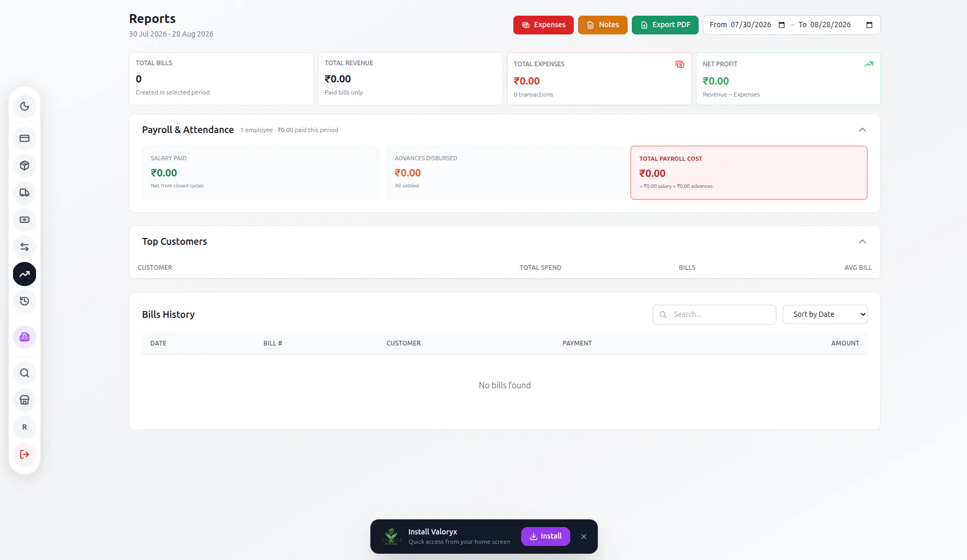Click the Expenses button
The image size is (967, 560).
[x=544, y=25]
